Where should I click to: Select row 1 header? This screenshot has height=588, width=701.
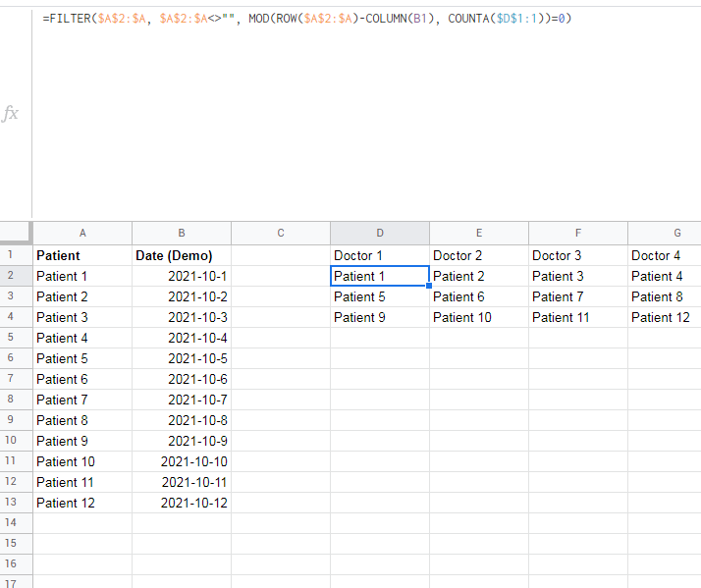[16, 255]
